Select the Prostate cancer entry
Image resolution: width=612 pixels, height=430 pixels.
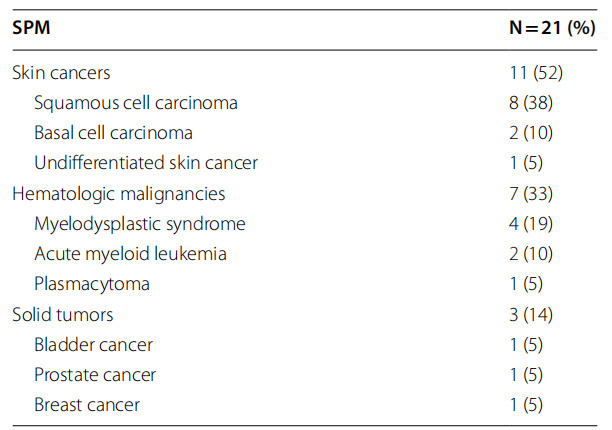tap(95, 375)
